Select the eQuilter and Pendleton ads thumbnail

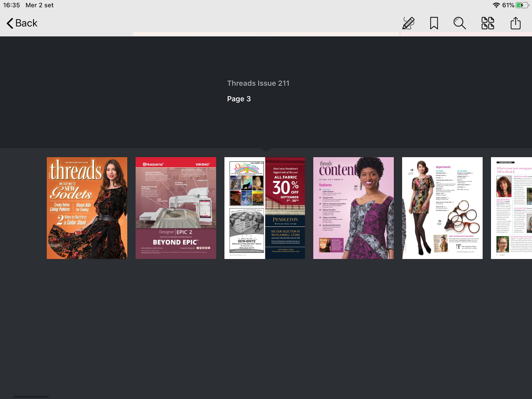265,208
